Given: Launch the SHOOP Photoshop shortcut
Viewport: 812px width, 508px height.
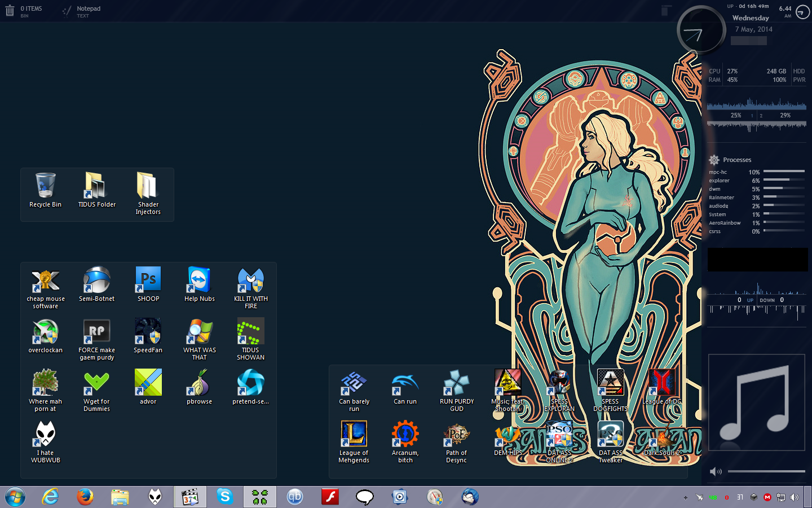Looking at the screenshot, I should tap(148, 285).
